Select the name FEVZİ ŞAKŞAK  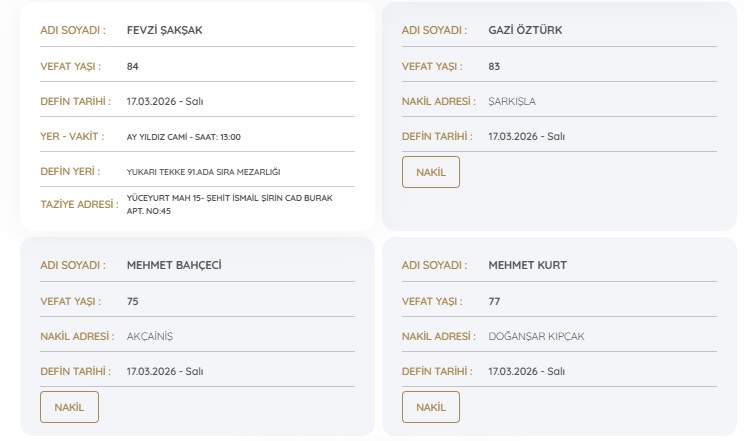coord(165,30)
